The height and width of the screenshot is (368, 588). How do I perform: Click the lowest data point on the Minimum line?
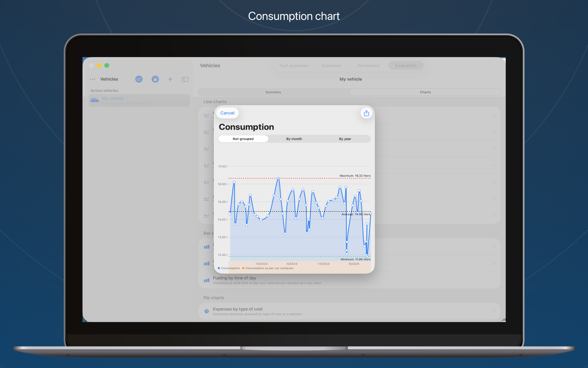(367, 257)
